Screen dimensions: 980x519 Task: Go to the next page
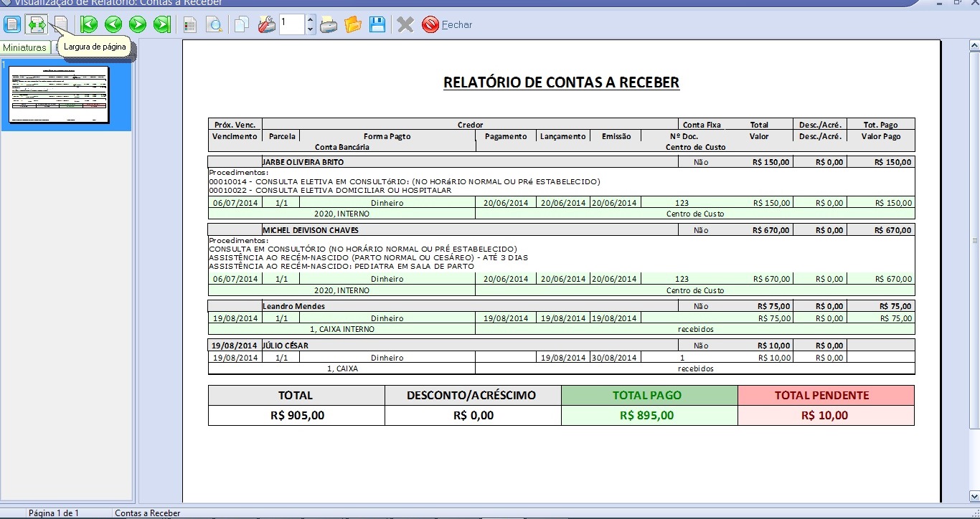(138, 24)
